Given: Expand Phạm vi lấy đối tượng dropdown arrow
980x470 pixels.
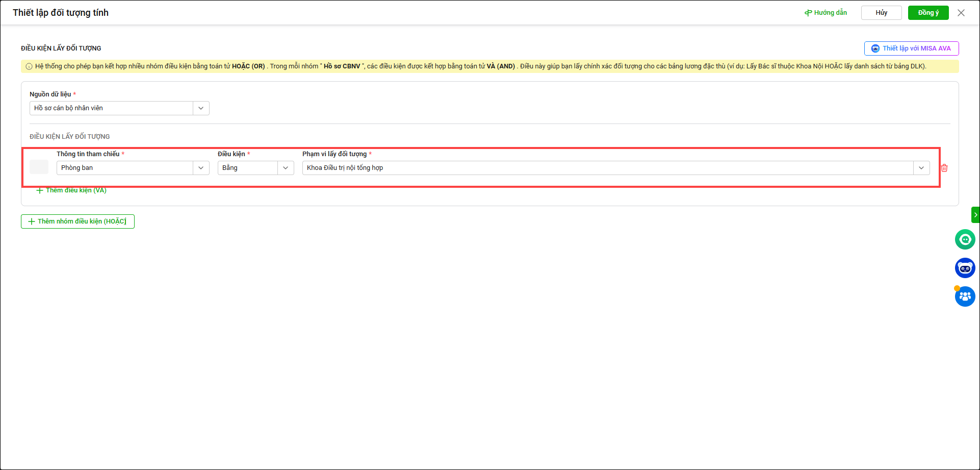Looking at the screenshot, I should pos(921,168).
